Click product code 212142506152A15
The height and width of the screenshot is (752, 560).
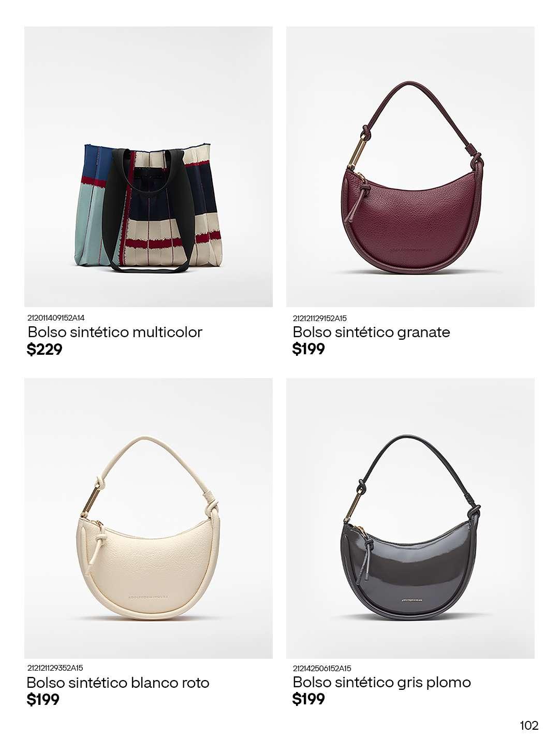point(322,669)
